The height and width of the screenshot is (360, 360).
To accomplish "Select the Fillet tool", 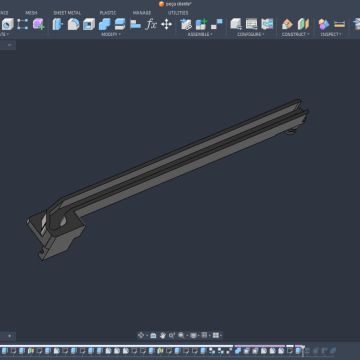I will click(x=73, y=24).
